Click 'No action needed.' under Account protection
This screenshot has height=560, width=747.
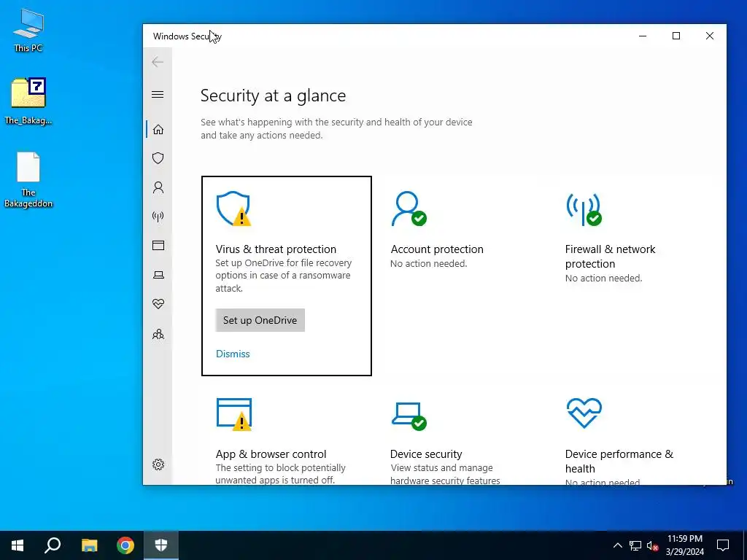click(x=429, y=263)
